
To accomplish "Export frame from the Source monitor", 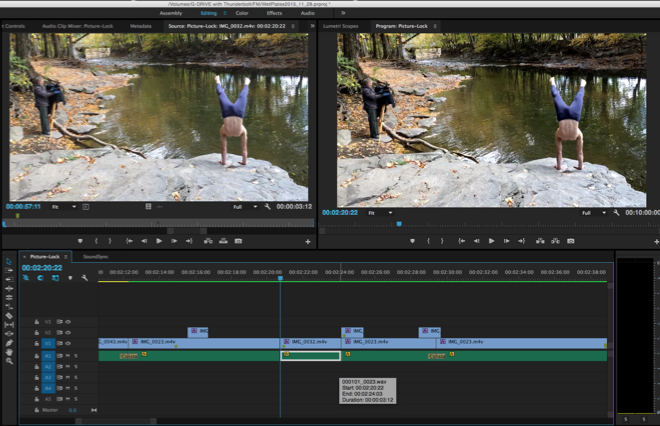I will pos(238,241).
